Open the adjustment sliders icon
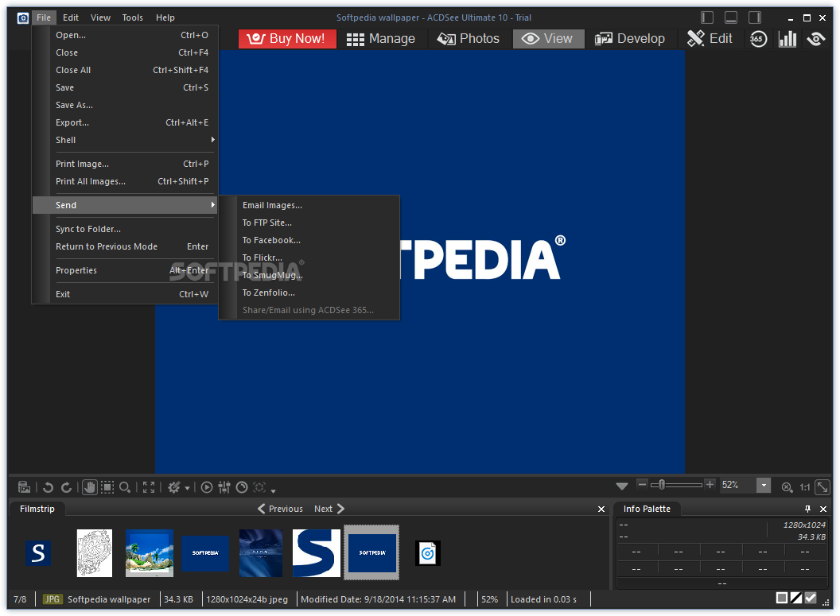840x616 pixels. tap(224, 487)
